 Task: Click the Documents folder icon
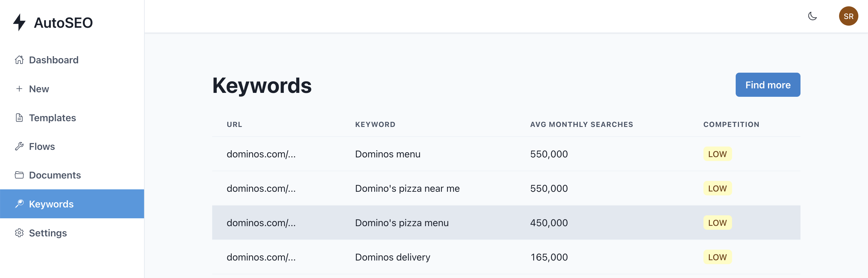(19, 175)
